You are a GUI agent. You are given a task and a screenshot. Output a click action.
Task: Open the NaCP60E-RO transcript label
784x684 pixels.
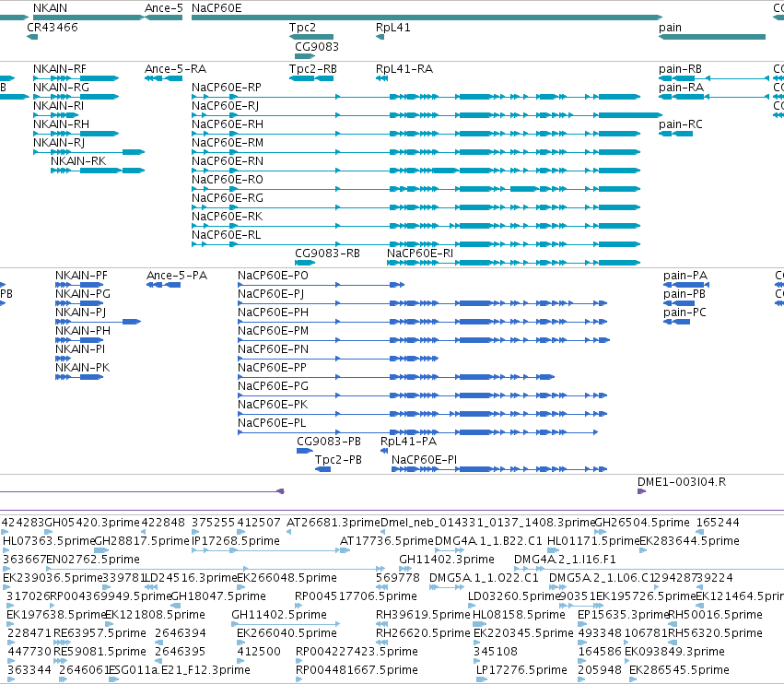point(228,179)
